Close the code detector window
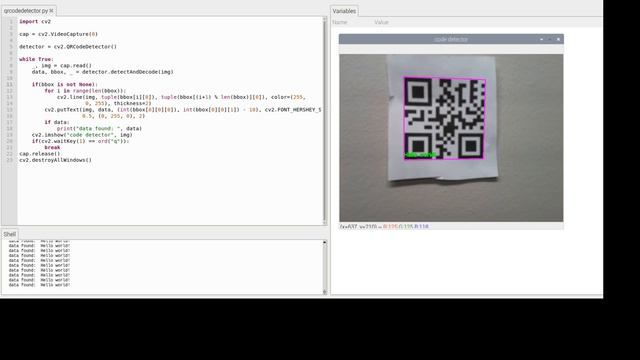This screenshot has height=360, width=640. click(x=558, y=39)
